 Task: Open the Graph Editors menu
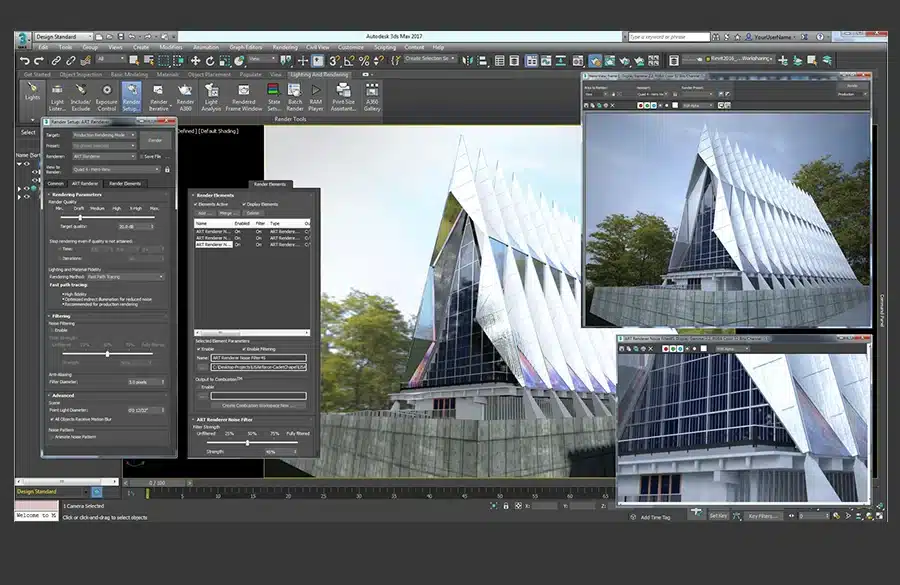[246, 48]
